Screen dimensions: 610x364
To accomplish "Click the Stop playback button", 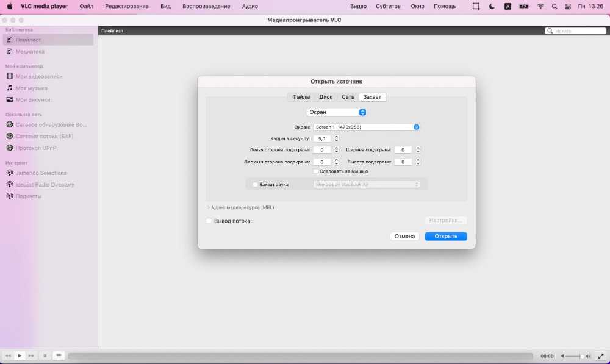I will pyautogui.click(x=45, y=355).
